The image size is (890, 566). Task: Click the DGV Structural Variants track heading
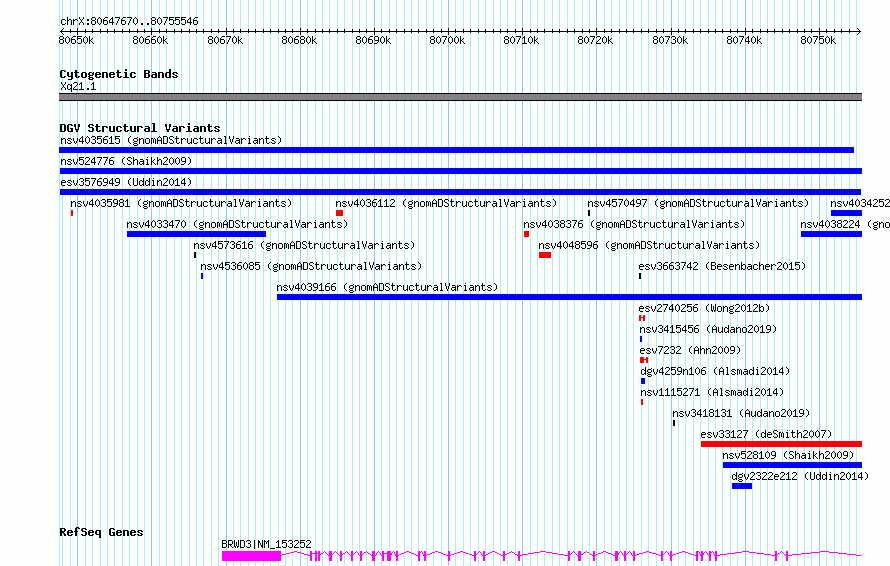[140, 128]
